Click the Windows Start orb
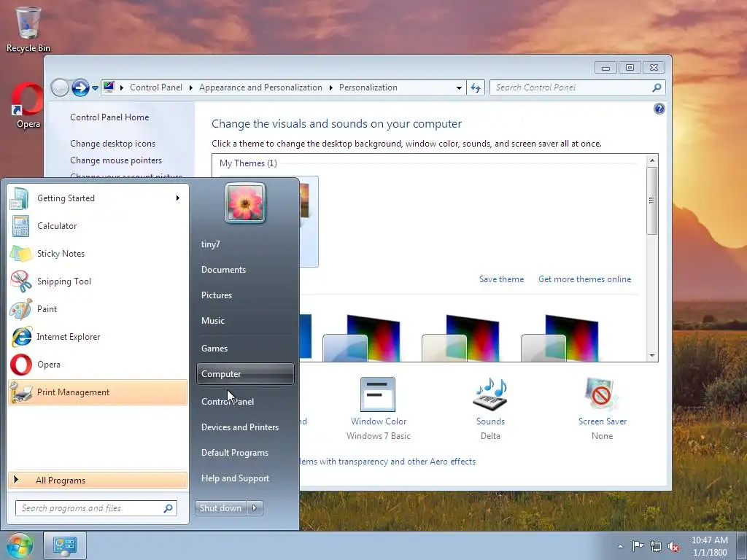The image size is (747, 560). point(20,545)
